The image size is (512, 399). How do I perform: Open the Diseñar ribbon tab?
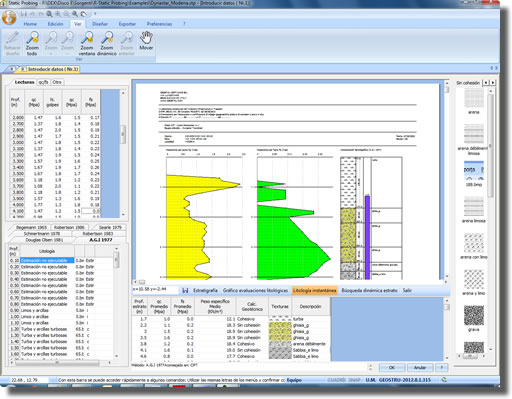[100, 24]
